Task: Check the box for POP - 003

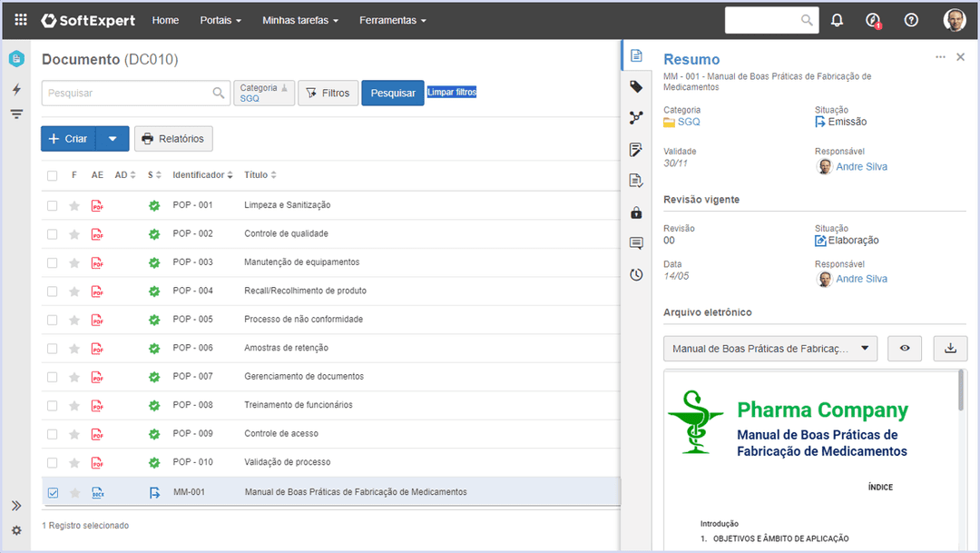Action: pos(52,262)
